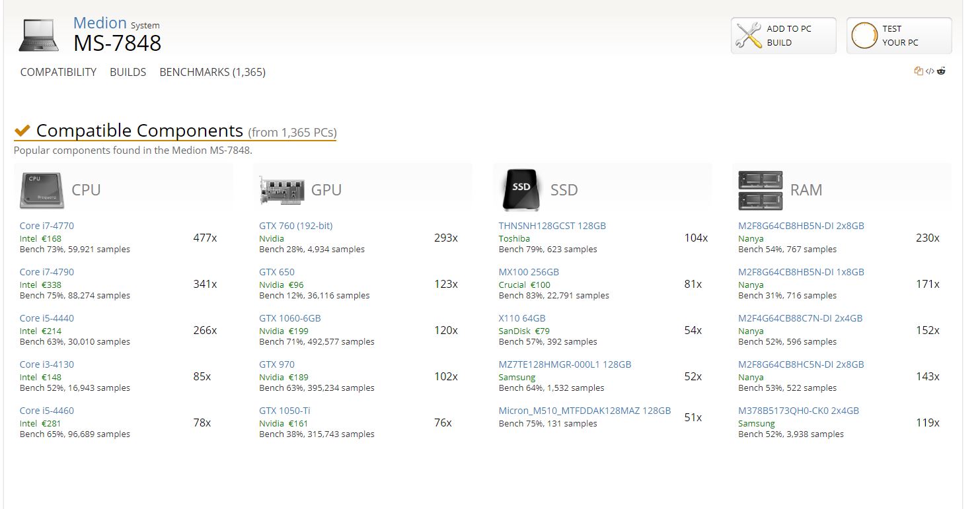Screen dimensions: 980x509
Task: Click 'Bench 73%, 59,921 samples' text
Action: (75, 250)
